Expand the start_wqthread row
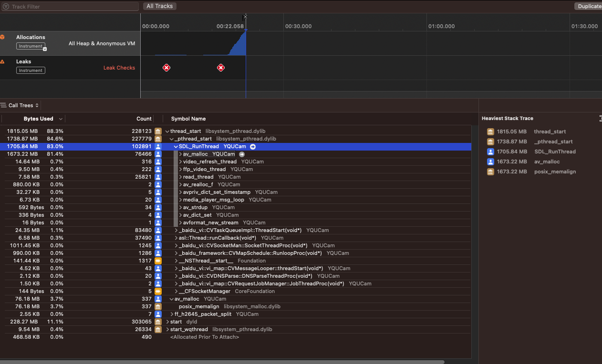This screenshot has width=602, height=364. 167,329
